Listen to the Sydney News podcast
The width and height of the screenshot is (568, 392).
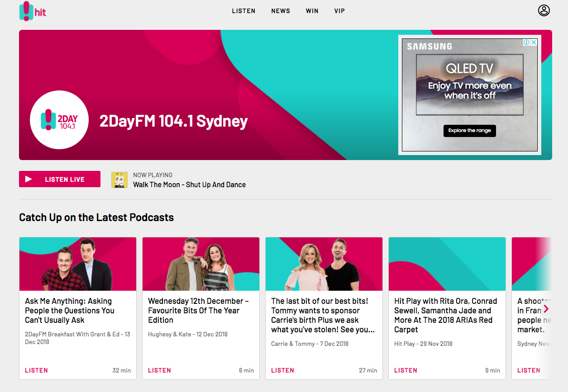pyautogui.click(x=529, y=370)
